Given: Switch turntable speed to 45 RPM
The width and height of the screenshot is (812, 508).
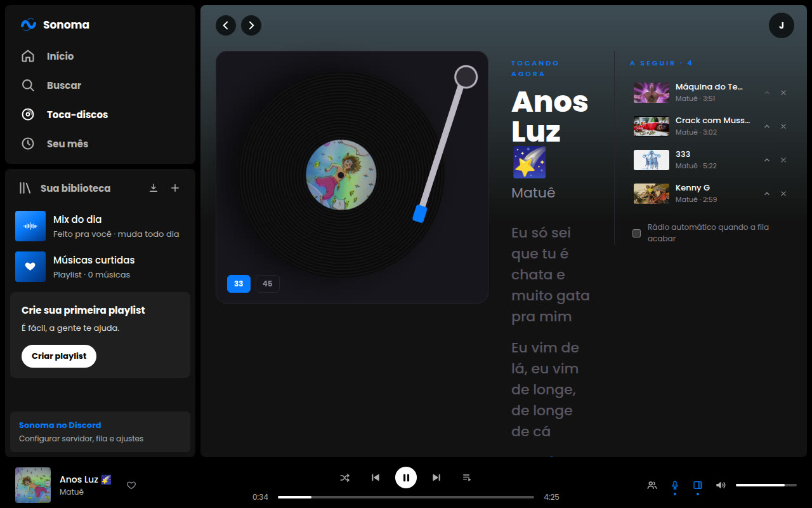Looking at the screenshot, I should click(x=268, y=284).
